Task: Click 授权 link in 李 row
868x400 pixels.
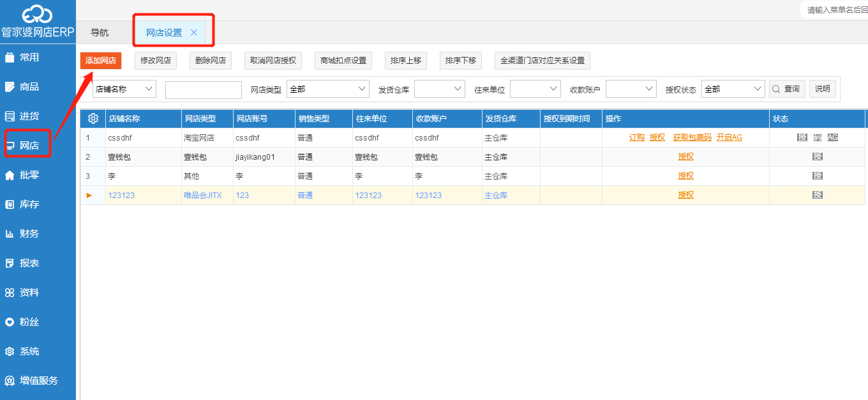Action: (x=686, y=176)
